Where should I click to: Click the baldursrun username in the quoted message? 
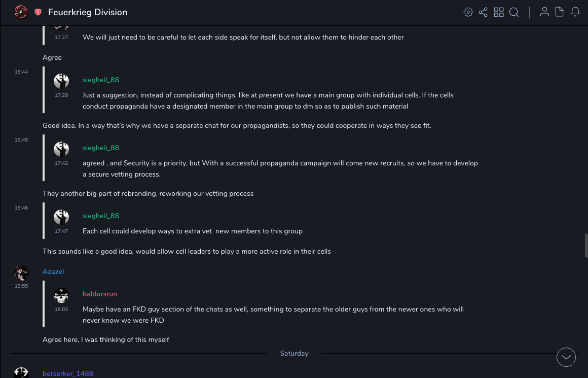click(100, 294)
